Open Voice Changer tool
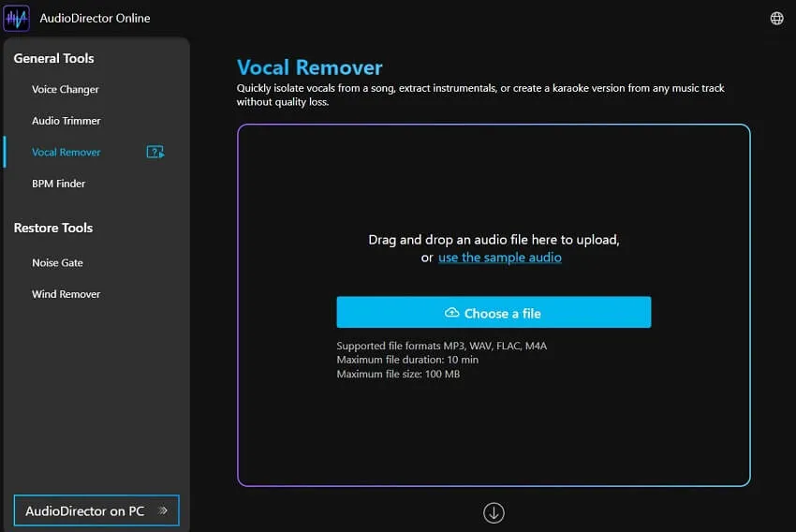The height and width of the screenshot is (532, 796). click(65, 89)
